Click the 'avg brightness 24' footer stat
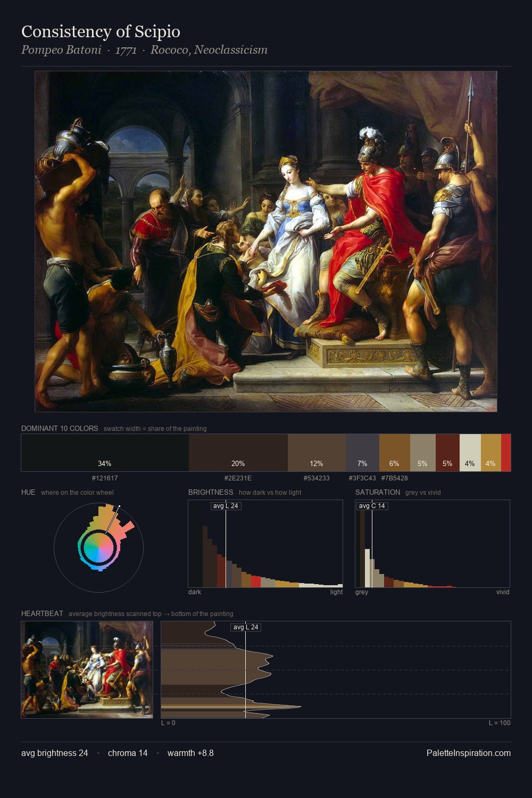Screen dimensions: 532x798 pyautogui.click(x=55, y=753)
